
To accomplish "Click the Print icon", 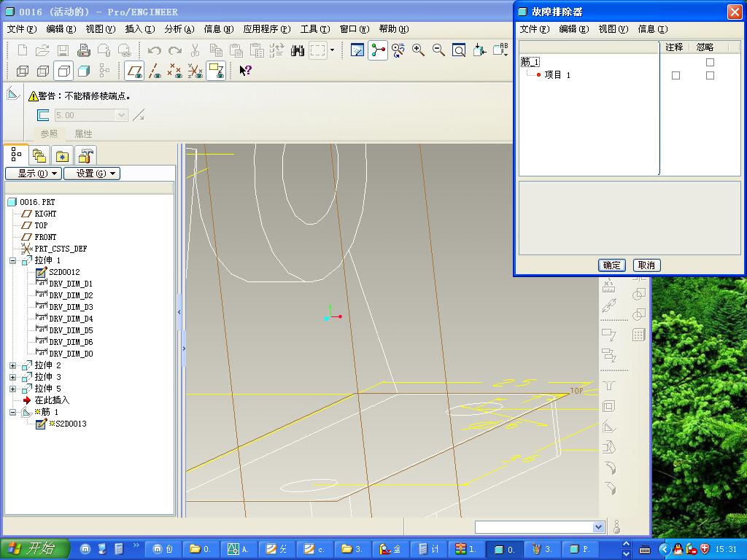I will 83,50.
